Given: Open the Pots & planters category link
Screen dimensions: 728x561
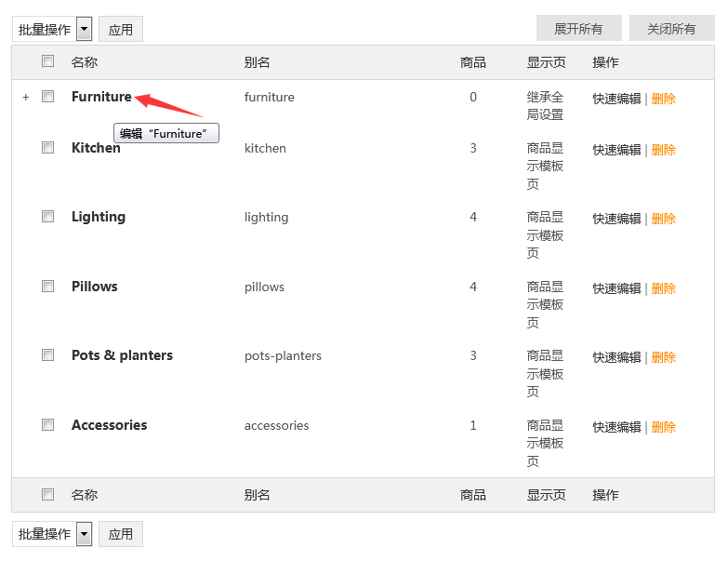Looking at the screenshot, I should (x=122, y=355).
